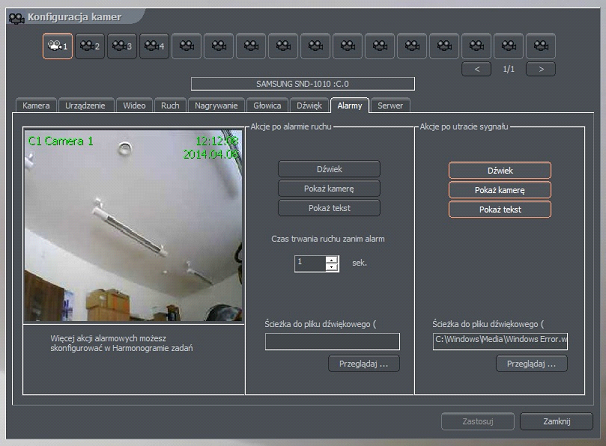
Task: Click Przeglądaj under motion alarm sound path
Action: (x=363, y=364)
